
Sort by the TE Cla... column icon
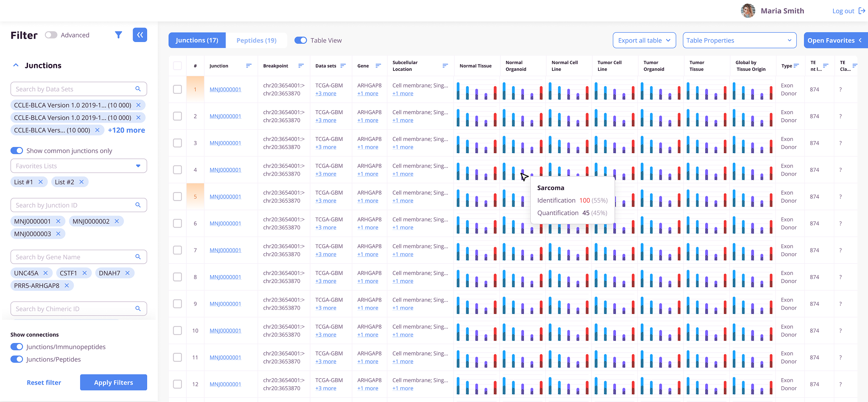(x=855, y=66)
